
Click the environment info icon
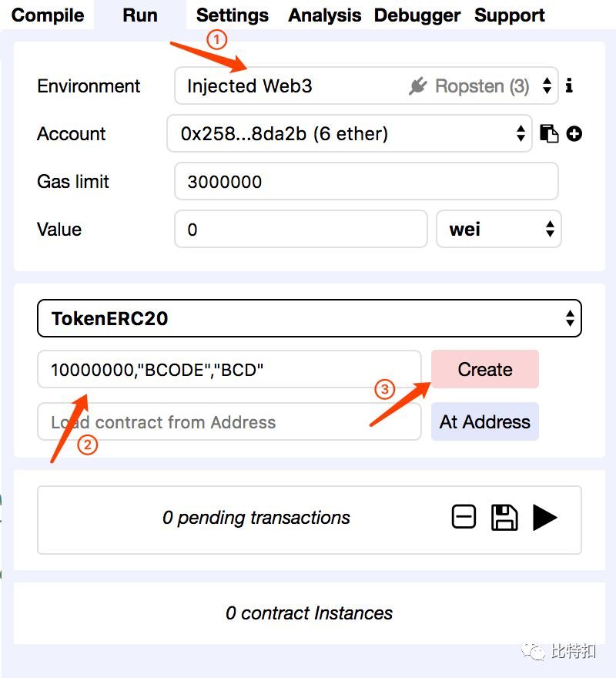click(569, 86)
